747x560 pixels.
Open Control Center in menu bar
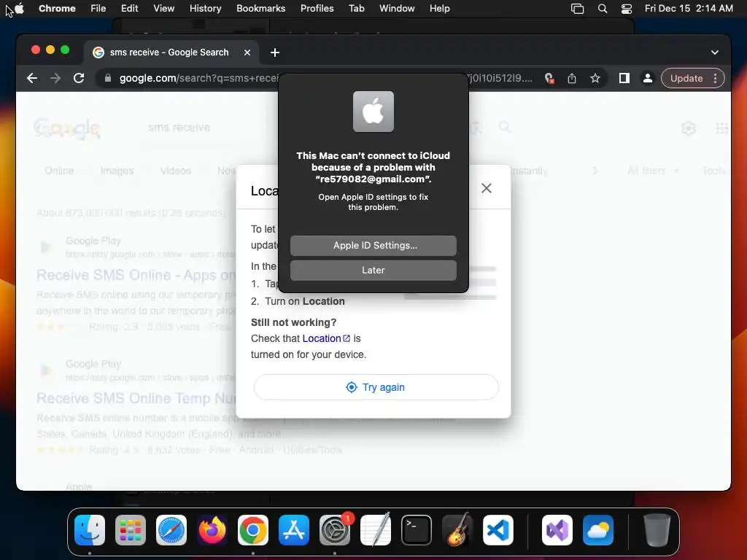point(627,9)
